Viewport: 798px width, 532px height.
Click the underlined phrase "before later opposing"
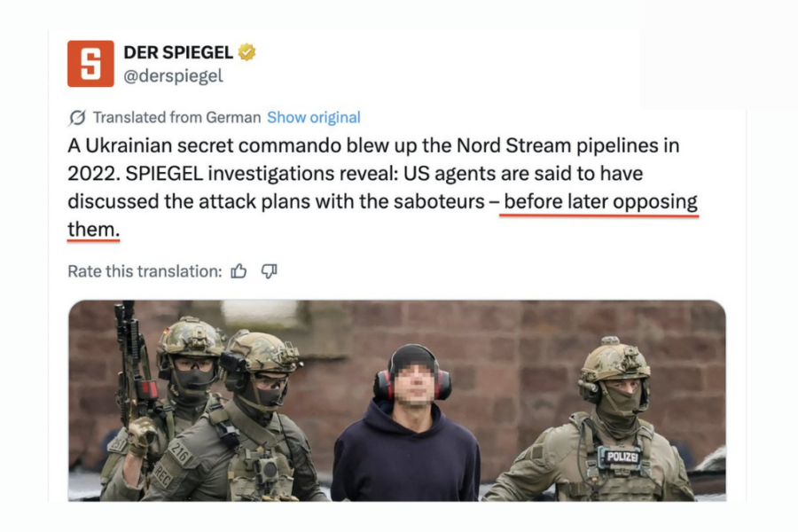(x=600, y=201)
